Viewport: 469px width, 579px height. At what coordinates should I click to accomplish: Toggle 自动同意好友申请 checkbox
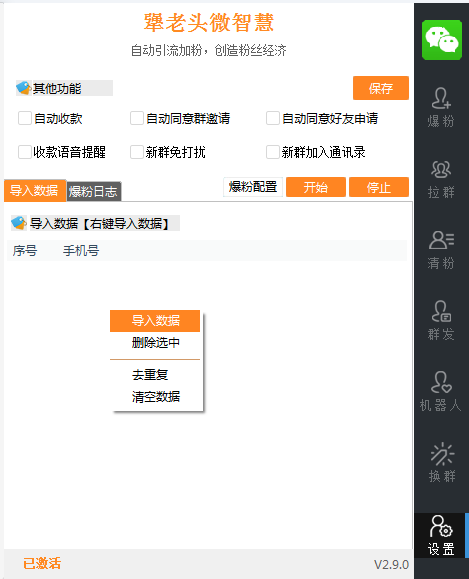pos(273,119)
